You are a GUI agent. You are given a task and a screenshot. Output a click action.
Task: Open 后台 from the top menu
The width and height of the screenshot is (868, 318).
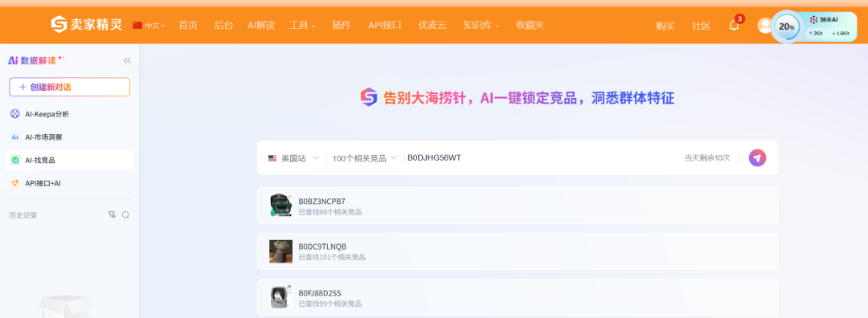pyautogui.click(x=223, y=25)
